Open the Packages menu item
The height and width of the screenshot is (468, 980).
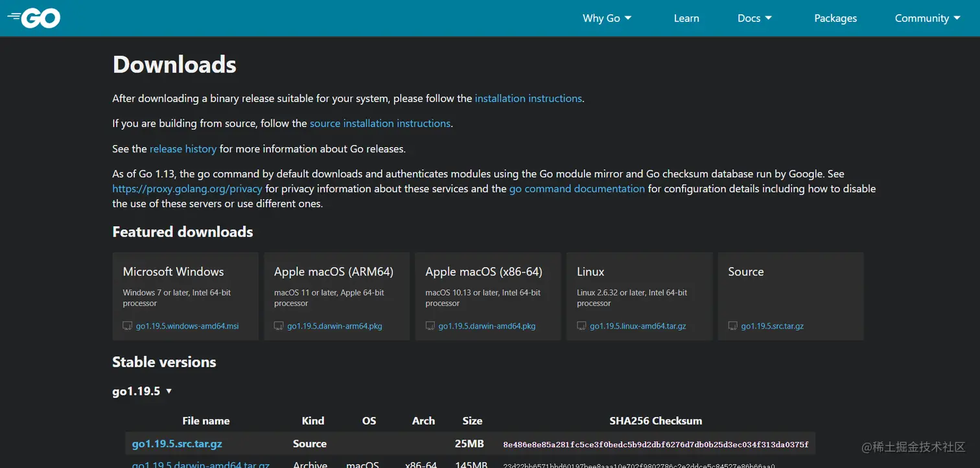tap(835, 18)
